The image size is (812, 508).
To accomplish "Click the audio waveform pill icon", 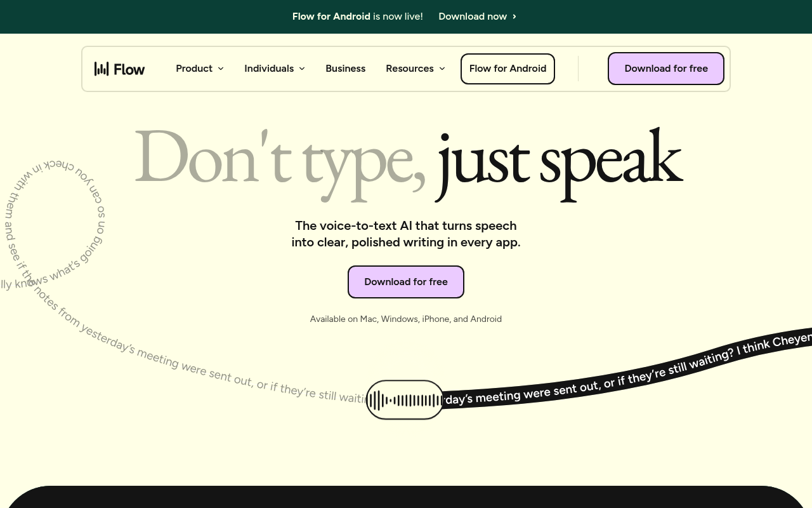I will coord(405,400).
